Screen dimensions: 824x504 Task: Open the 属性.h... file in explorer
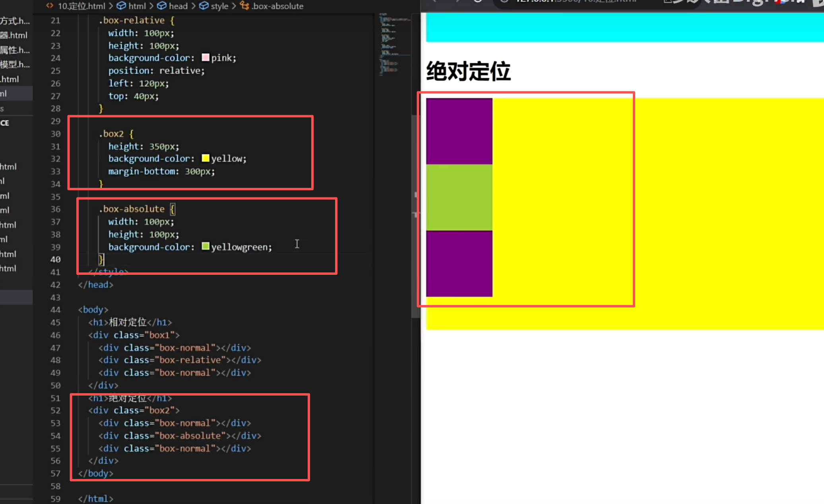click(14, 50)
